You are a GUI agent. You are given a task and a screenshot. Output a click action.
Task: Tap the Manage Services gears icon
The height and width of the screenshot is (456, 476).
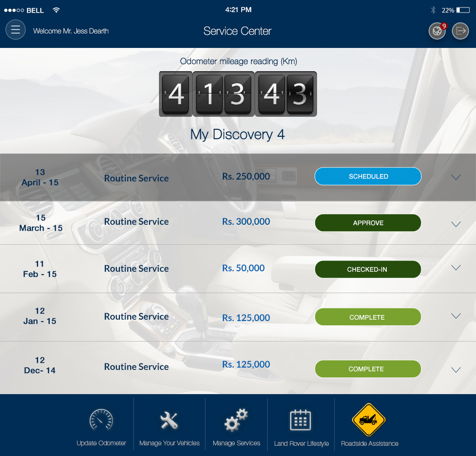click(236, 420)
